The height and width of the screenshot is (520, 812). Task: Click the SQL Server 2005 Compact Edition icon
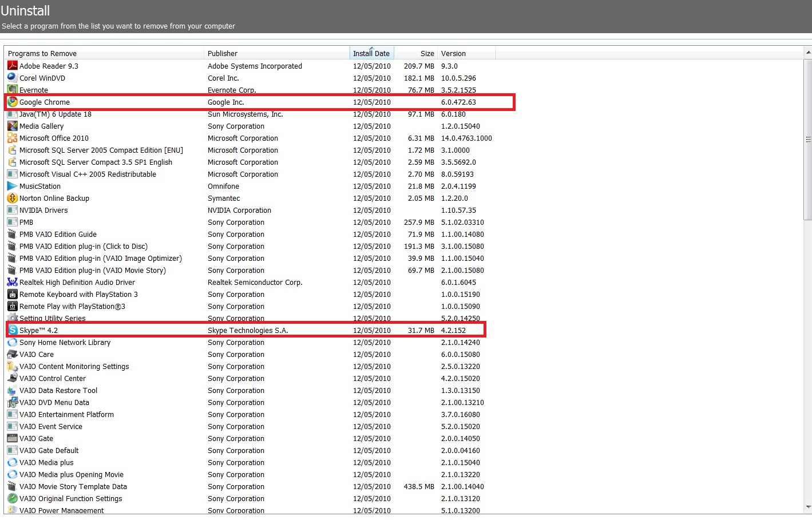pyautogui.click(x=12, y=150)
